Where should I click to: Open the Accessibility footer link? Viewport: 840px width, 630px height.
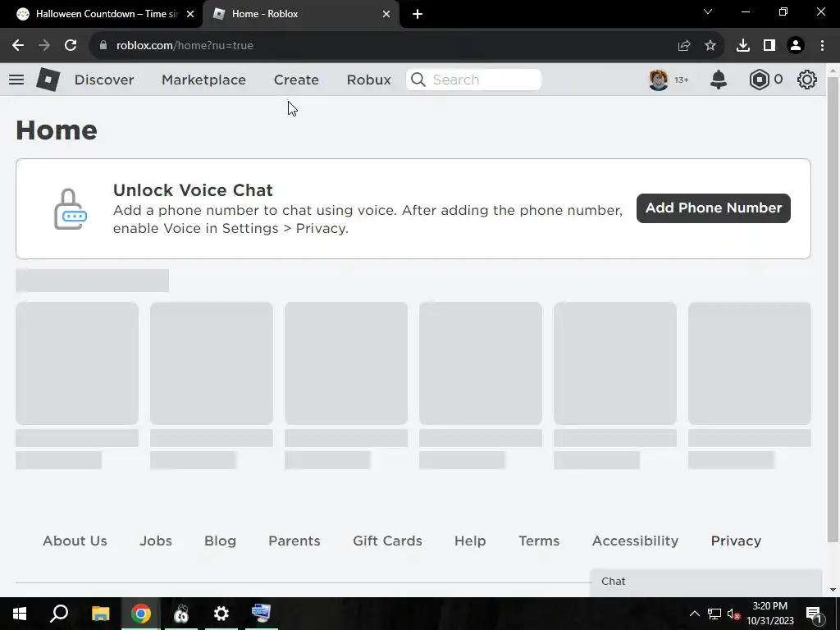tap(635, 541)
